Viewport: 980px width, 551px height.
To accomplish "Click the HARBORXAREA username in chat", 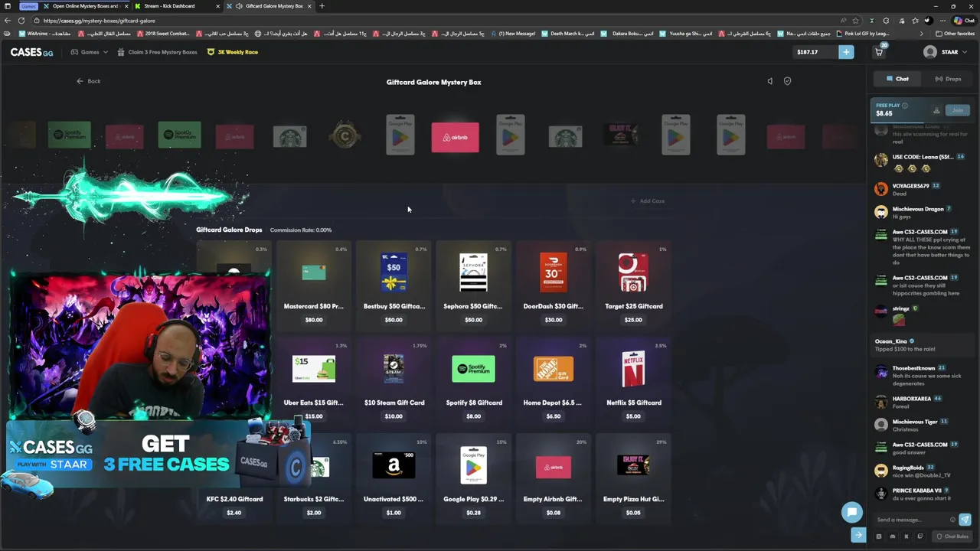I will coord(912,399).
